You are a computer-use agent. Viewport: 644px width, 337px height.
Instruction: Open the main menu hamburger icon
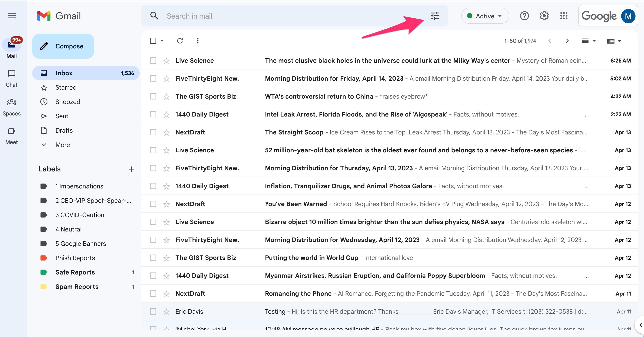[x=11, y=16]
